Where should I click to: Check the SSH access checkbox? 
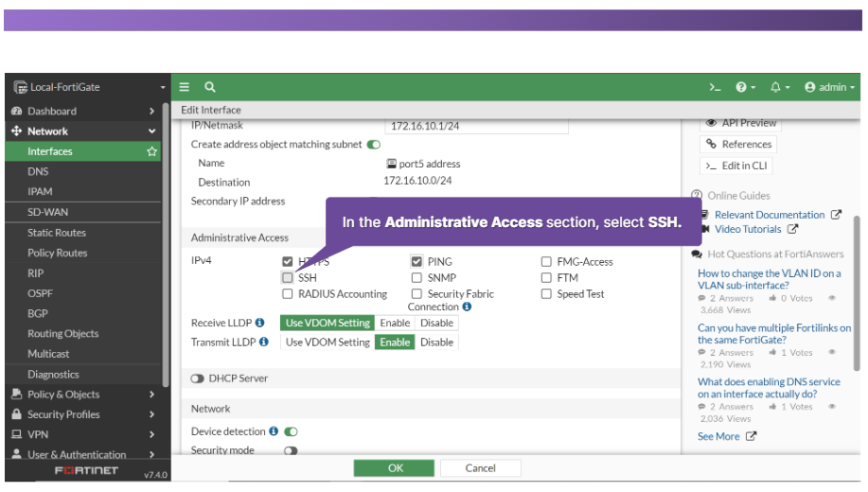(288, 277)
